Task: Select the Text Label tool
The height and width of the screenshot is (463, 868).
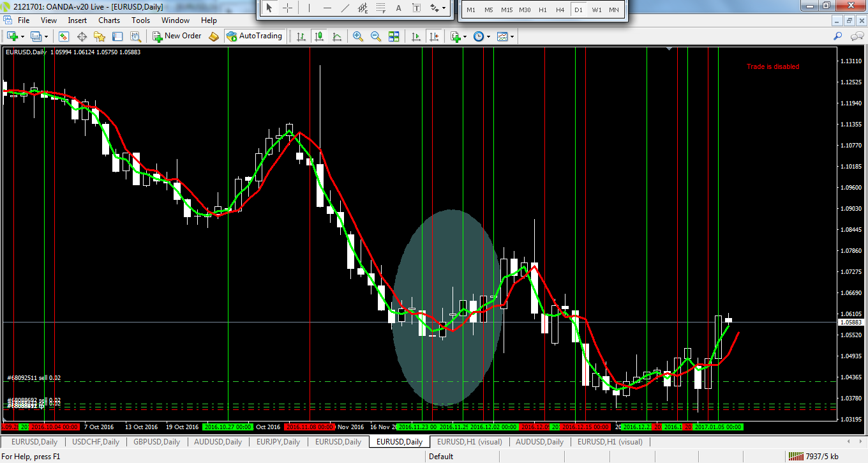Action: pos(416,8)
